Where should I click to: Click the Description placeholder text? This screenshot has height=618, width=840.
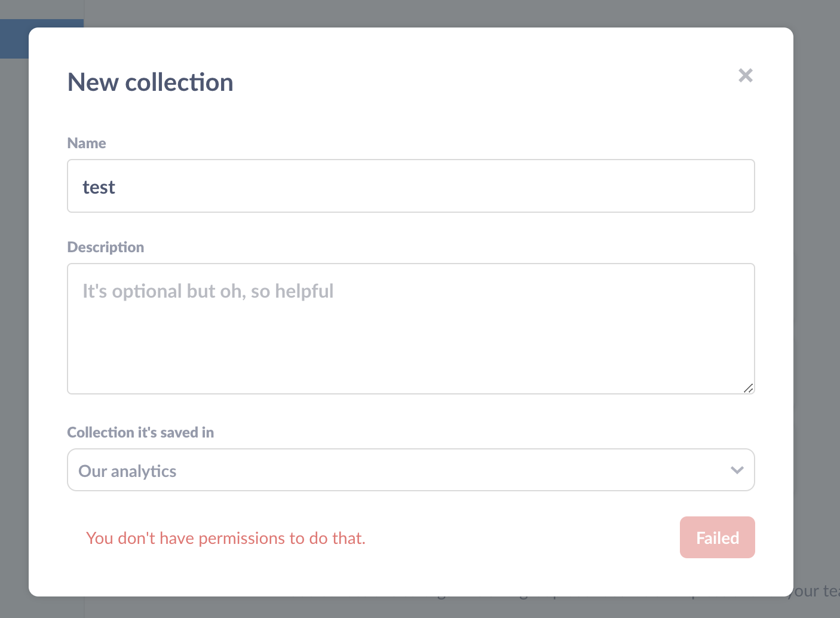coord(207,291)
